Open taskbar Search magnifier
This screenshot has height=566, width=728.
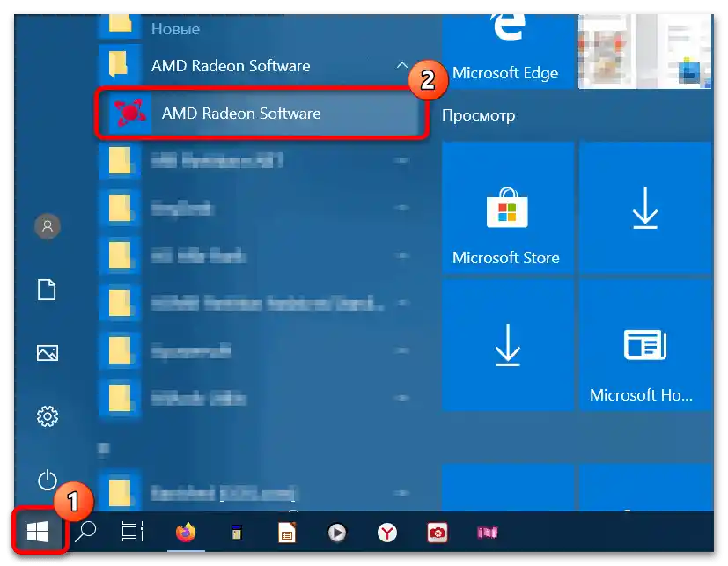coord(85,532)
